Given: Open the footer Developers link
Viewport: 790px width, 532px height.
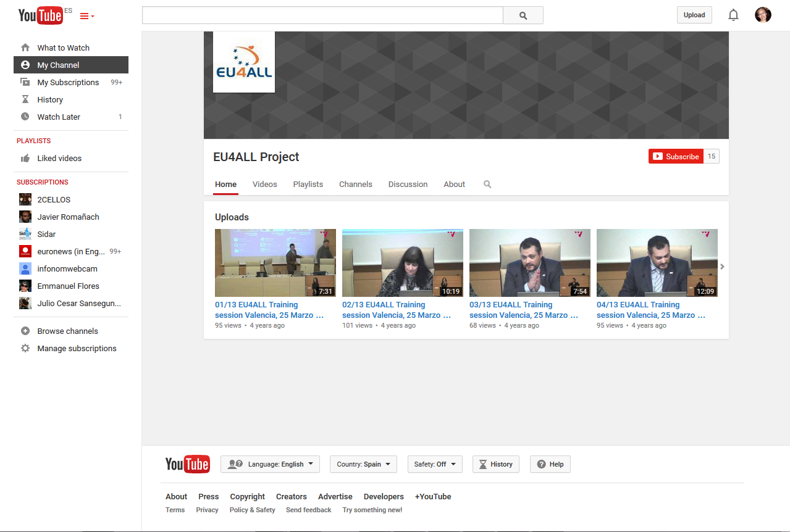Looking at the screenshot, I should 384,496.
